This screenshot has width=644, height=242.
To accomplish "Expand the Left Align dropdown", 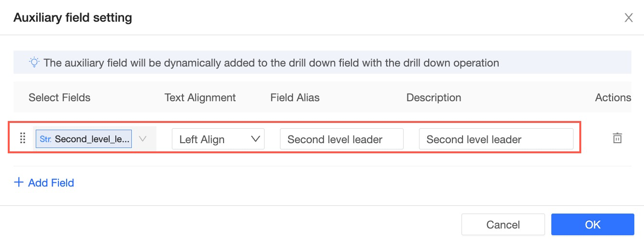I will tap(218, 139).
